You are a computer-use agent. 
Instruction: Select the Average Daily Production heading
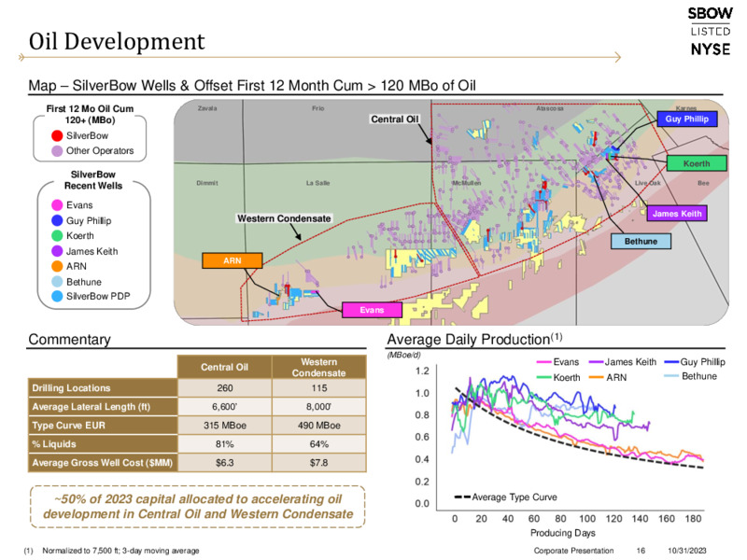(474, 339)
